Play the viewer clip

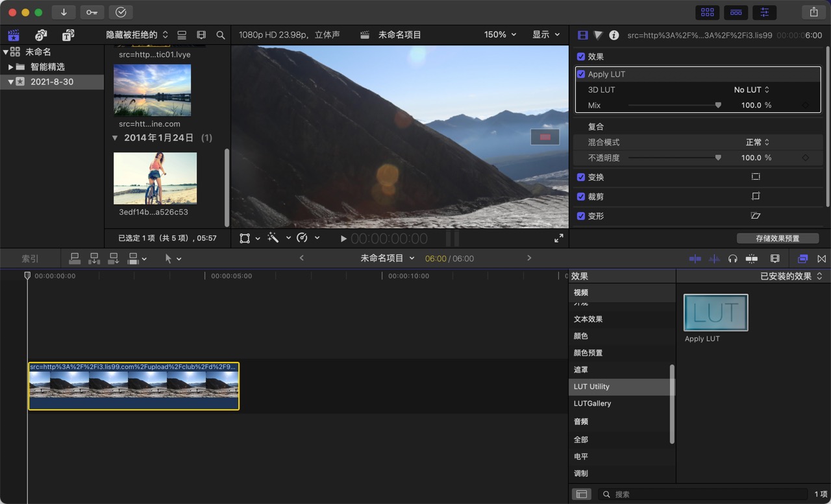pos(343,239)
